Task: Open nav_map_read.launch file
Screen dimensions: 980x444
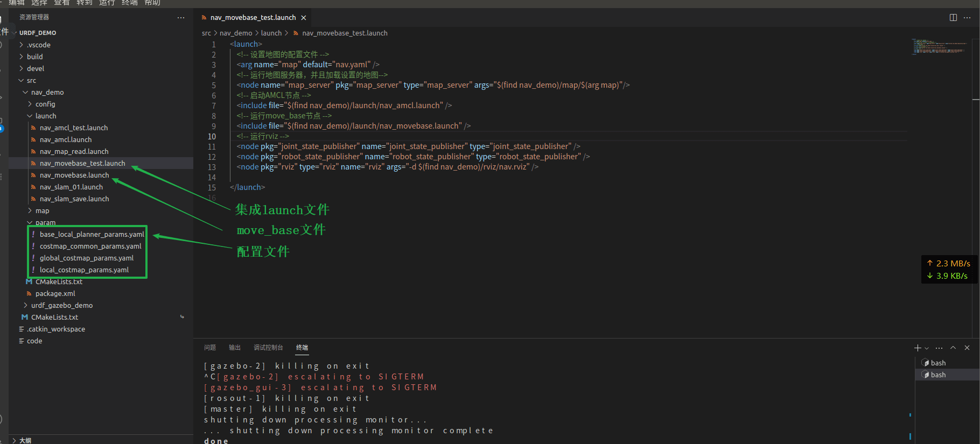Action: point(74,151)
